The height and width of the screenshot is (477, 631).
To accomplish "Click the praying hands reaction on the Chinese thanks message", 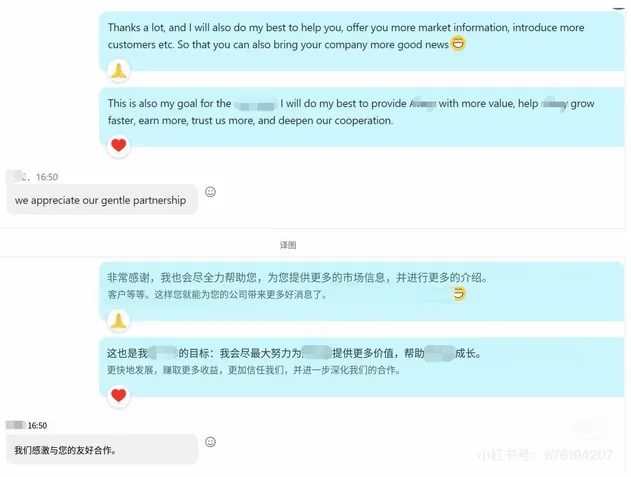I will coord(119,321).
